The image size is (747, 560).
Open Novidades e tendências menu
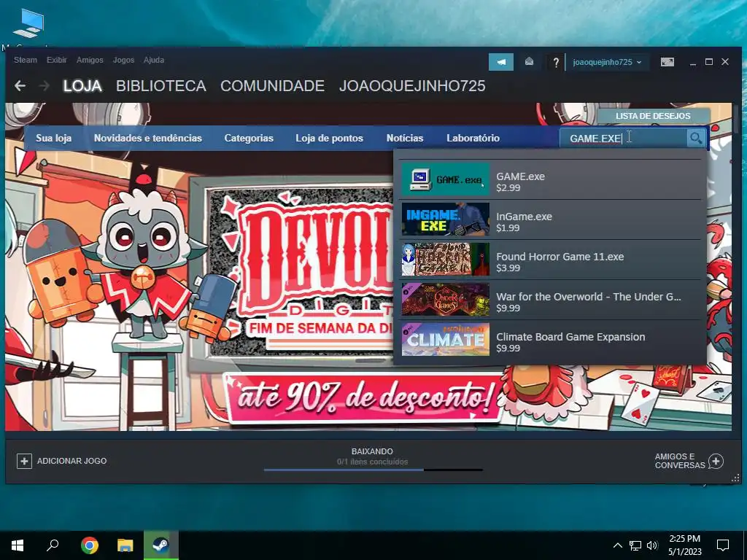(x=147, y=138)
